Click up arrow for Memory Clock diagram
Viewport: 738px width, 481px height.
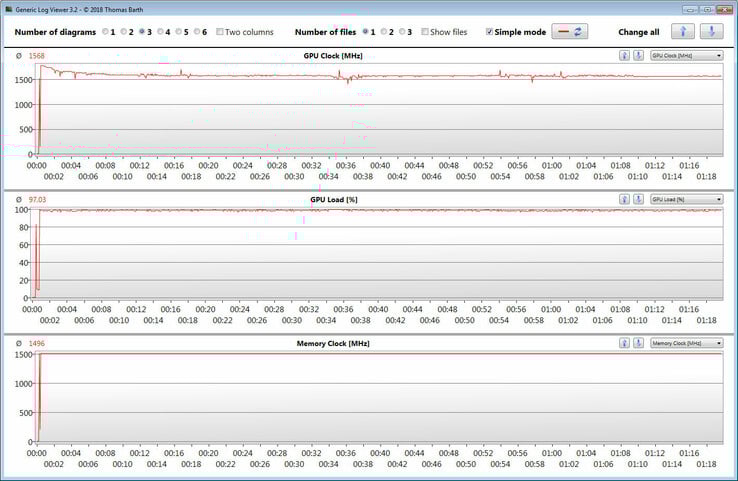[624, 343]
